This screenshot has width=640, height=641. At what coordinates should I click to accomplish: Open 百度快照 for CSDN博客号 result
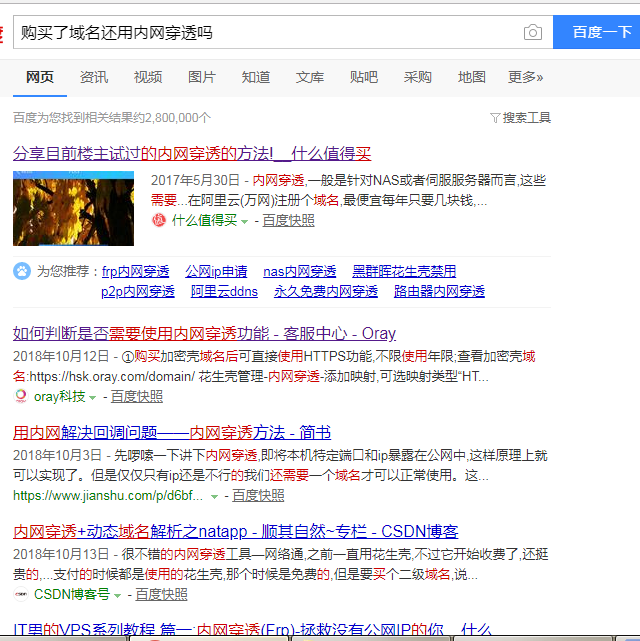click(x=161, y=594)
